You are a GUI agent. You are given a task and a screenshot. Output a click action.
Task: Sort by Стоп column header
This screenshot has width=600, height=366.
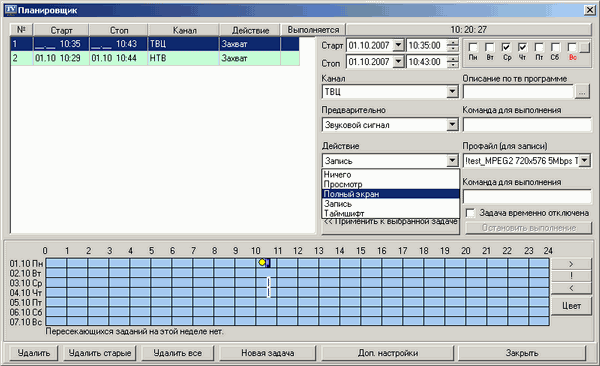click(x=119, y=30)
